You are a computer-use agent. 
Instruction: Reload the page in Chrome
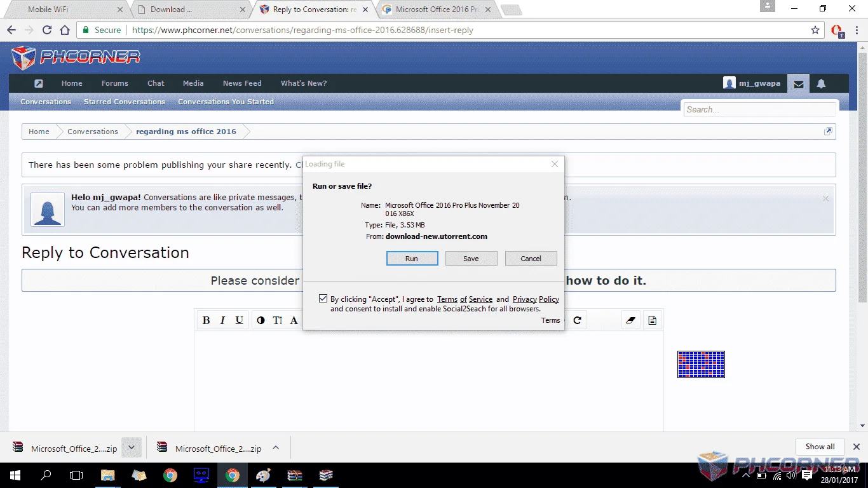(46, 30)
